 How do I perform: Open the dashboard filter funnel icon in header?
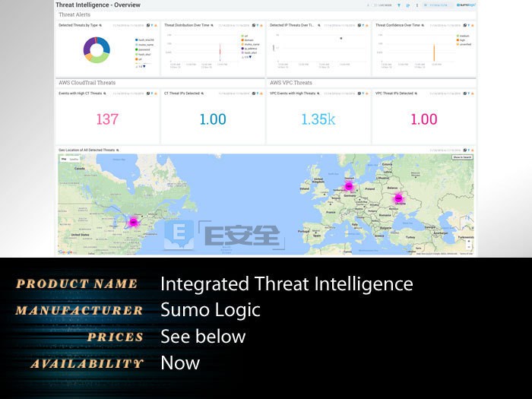tap(399, 5)
